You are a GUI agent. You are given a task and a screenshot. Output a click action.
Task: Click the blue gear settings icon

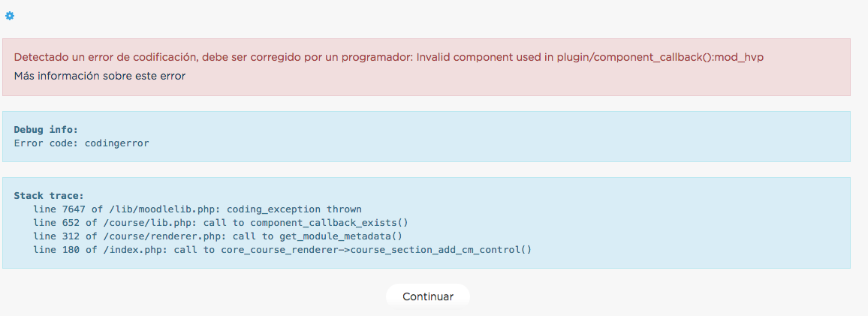point(10,16)
